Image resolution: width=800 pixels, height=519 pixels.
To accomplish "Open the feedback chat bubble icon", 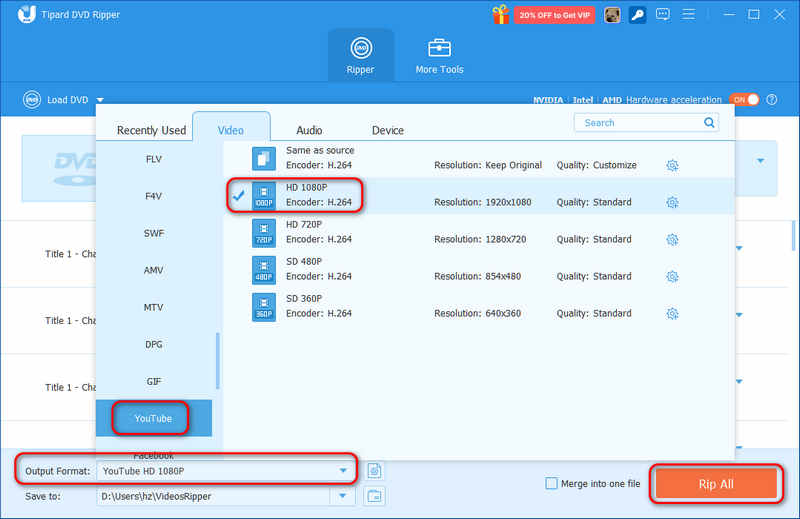I will [x=663, y=14].
